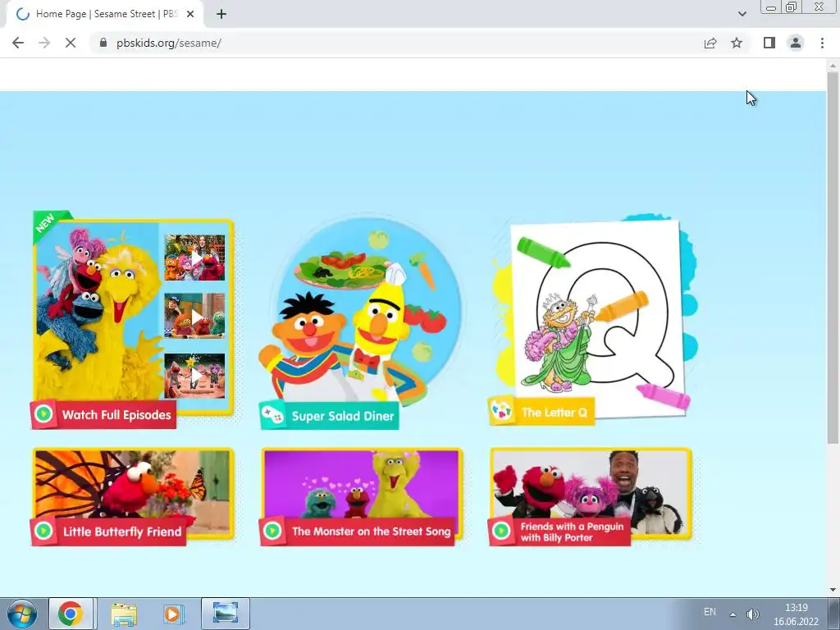The height and width of the screenshot is (630, 840).
Task: Click the lock icon in address bar
Action: click(x=103, y=43)
